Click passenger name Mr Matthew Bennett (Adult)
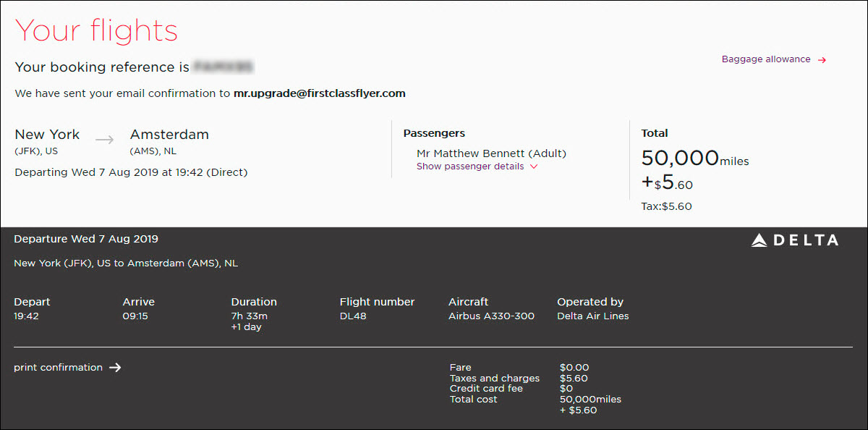Viewport: 868px width, 430px height. click(491, 153)
